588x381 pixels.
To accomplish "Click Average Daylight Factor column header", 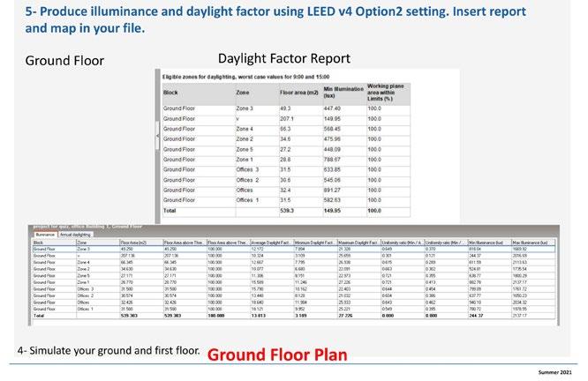I will (x=272, y=243).
